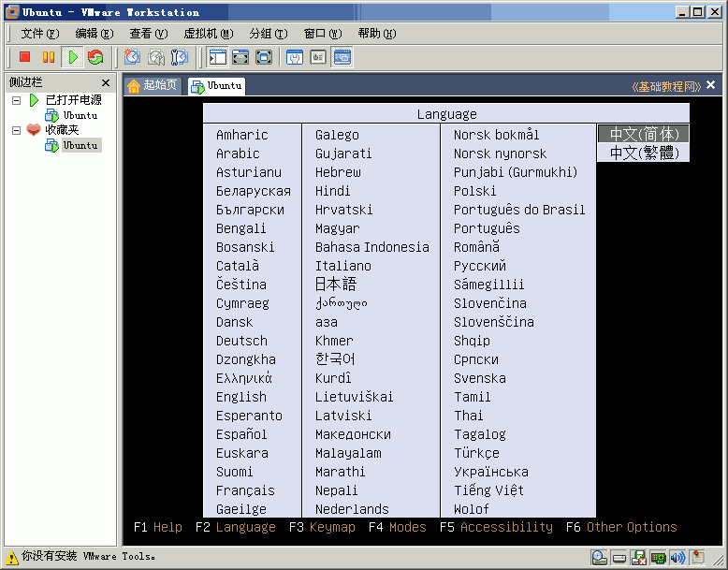728x570 pixels.
Task: Click the orange suspend (pause) toolbar icon
Action: [49, 57]
